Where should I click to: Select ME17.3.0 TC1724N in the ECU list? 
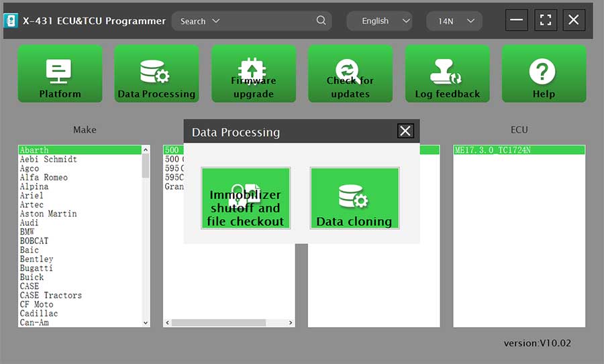519,149
